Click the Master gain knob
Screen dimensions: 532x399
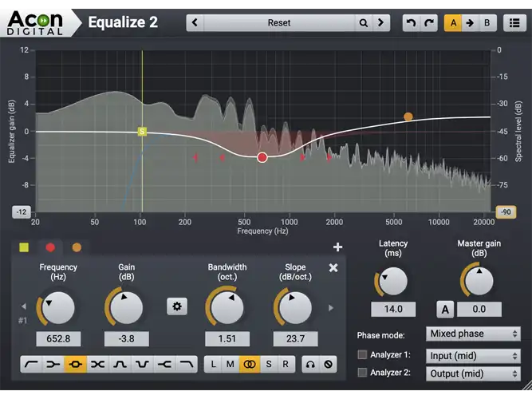479,282
